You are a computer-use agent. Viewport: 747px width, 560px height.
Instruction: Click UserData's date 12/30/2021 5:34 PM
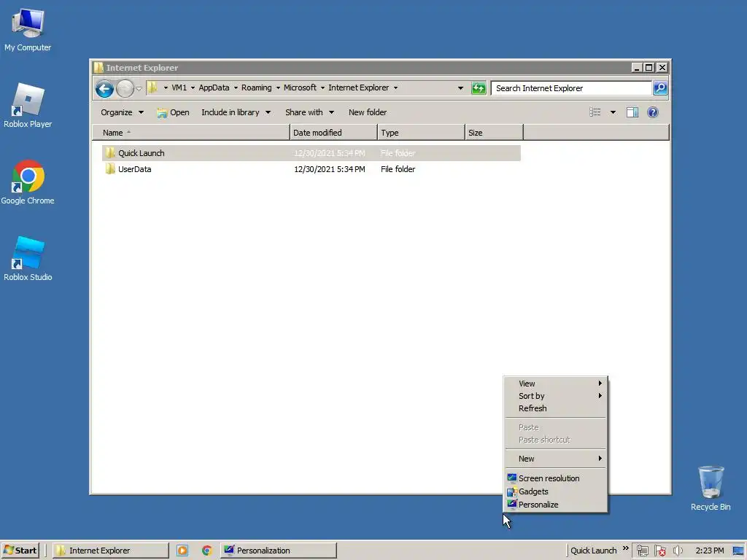[x=329, y=169]
